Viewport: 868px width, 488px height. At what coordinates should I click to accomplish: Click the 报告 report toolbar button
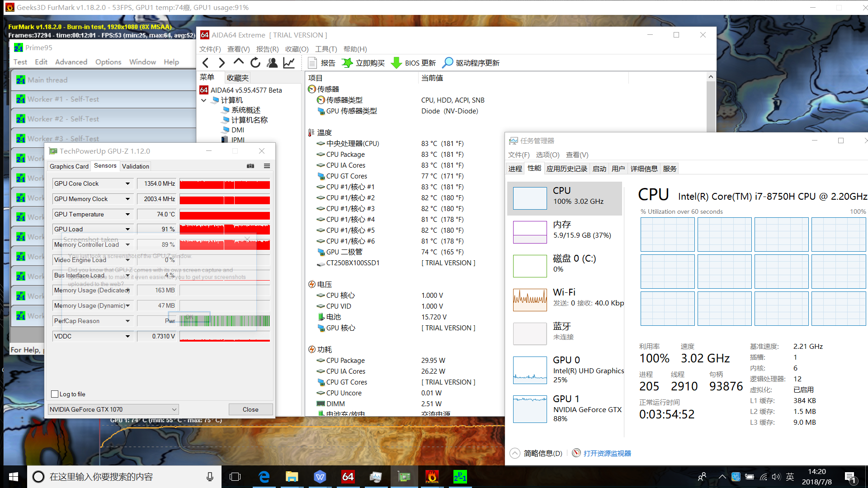322,63
